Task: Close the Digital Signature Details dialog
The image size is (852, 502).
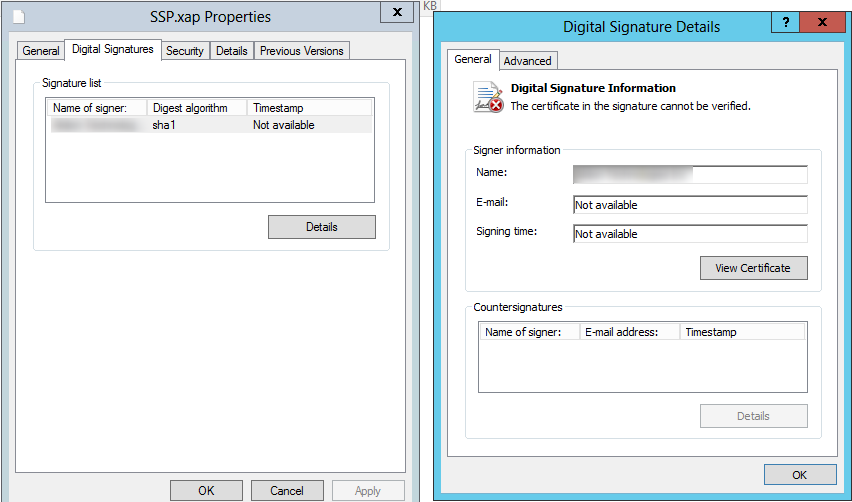Action: [x=822, y=22]
